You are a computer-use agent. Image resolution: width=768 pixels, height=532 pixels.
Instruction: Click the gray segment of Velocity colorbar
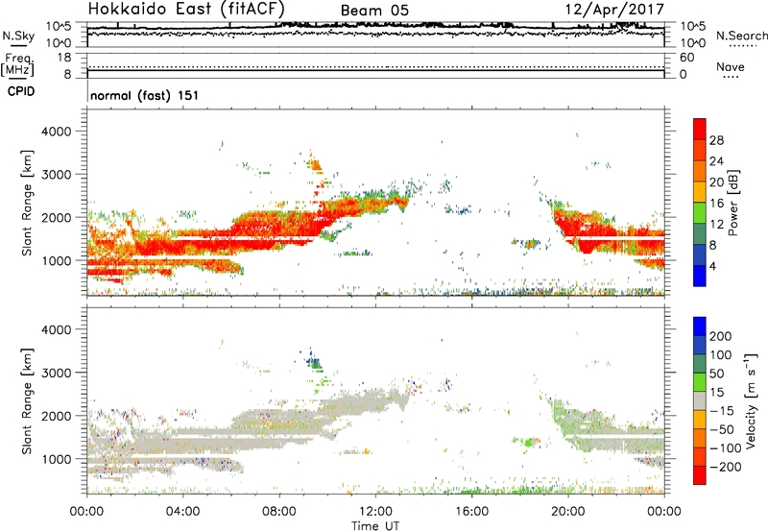700,401
